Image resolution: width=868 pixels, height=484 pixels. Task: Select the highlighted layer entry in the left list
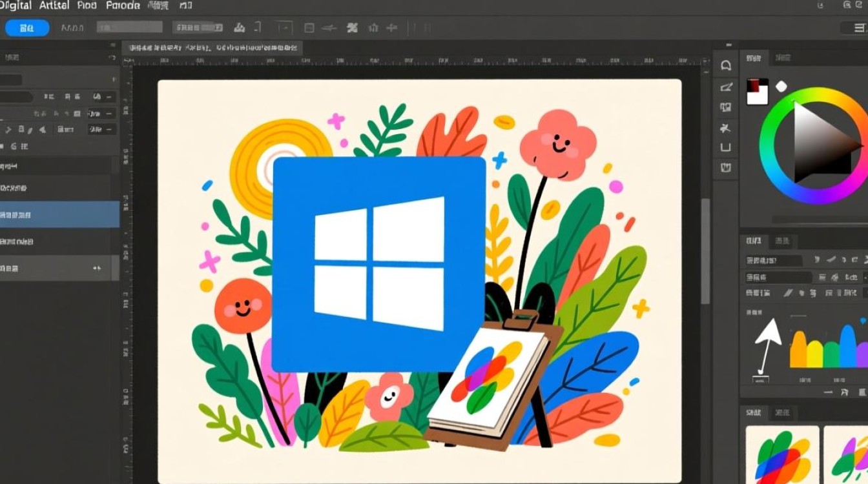pyautogui.click(x=58, y=214)
